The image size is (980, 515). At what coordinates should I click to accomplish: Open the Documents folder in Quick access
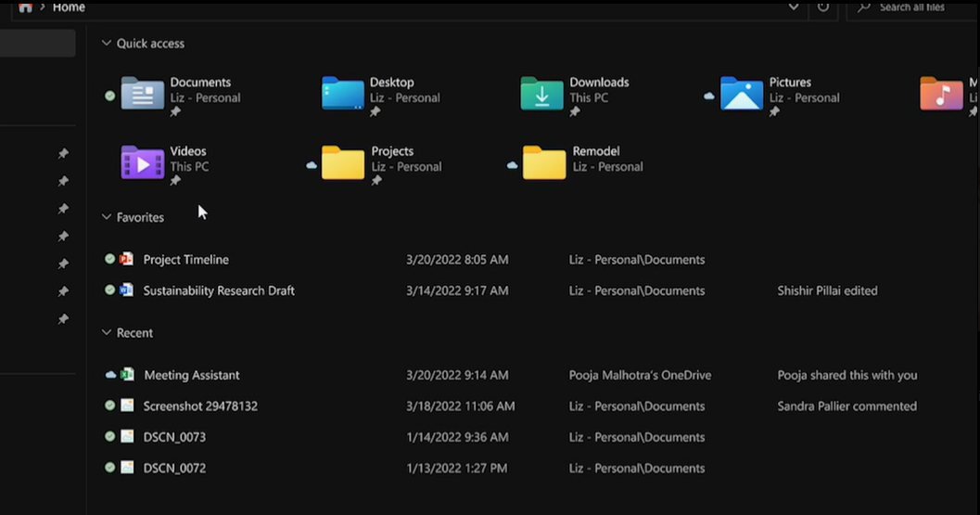[143, 94]
